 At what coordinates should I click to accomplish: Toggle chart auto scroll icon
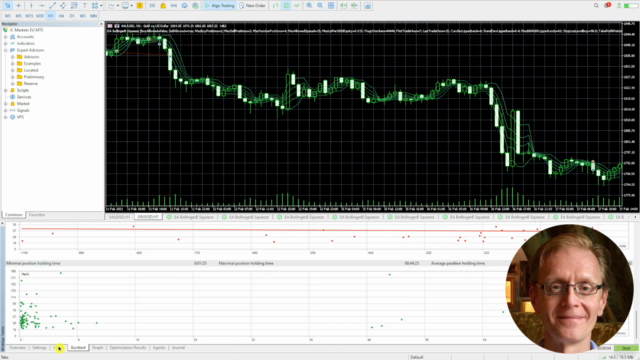click(343, 6)
